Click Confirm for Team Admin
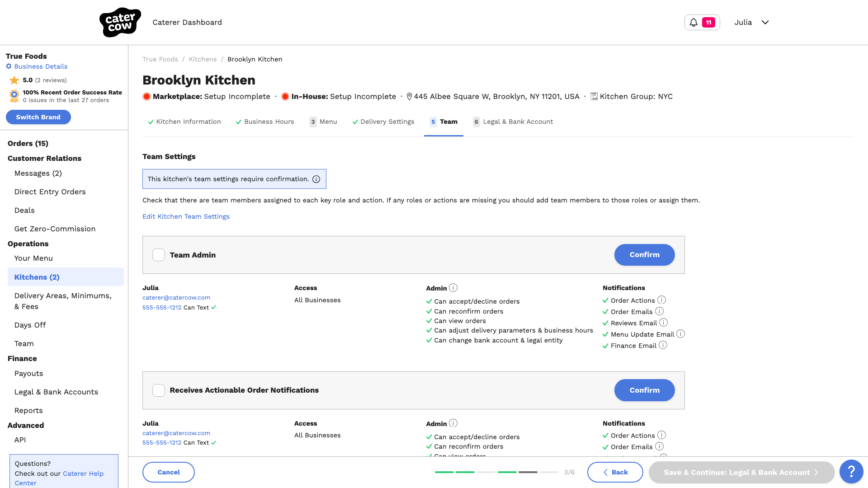868x488 pixels. (x=644, y=255)
